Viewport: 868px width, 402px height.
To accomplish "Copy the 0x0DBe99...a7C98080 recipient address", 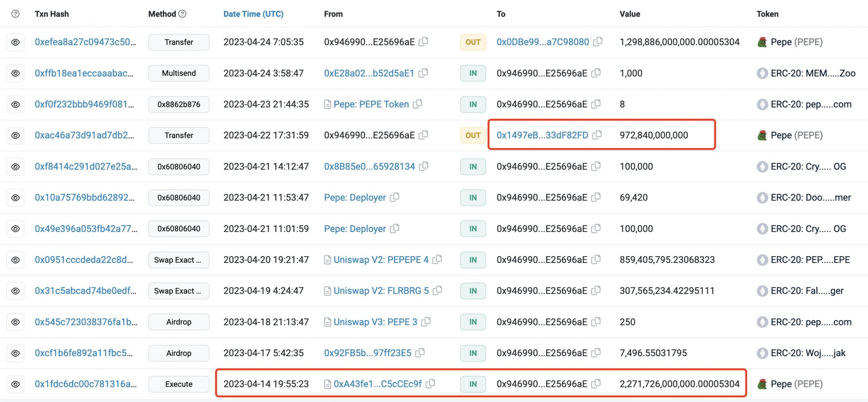I will point(598,42).
